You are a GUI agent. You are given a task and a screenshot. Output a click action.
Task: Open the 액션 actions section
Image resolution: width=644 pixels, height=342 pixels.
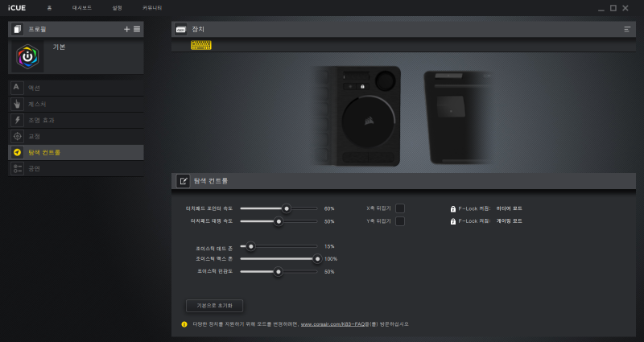76,88
